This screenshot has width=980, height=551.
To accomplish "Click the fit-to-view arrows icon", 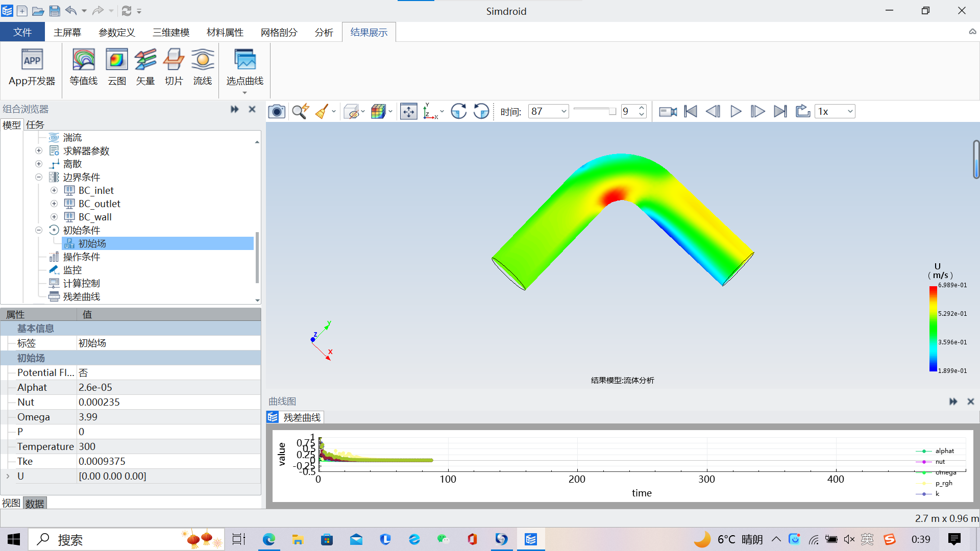I will 408,111.
